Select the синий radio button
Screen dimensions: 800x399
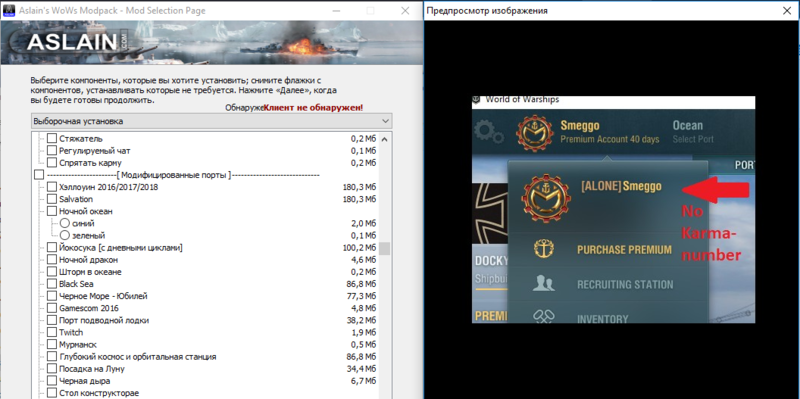point(65,223)
